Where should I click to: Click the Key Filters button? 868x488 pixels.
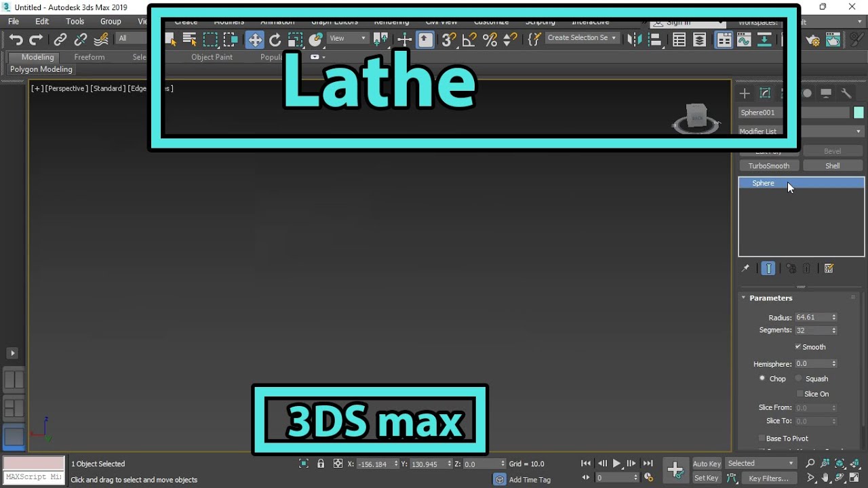(768, 479)
